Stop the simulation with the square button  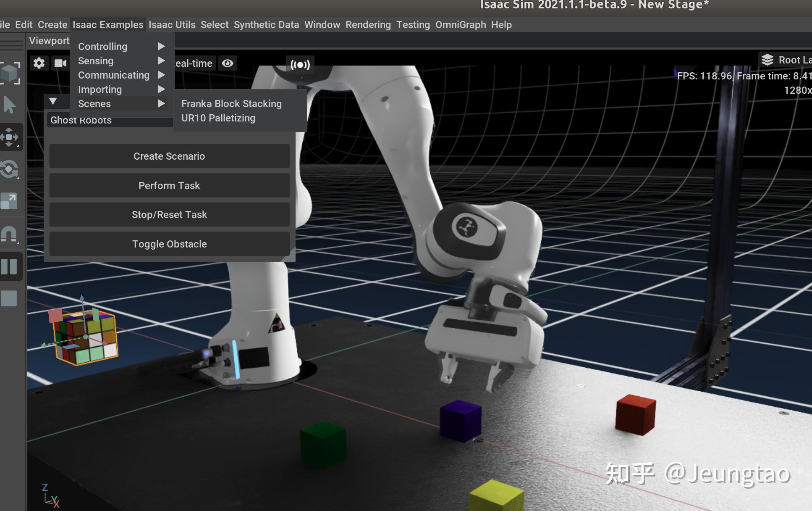pos(10,298)
